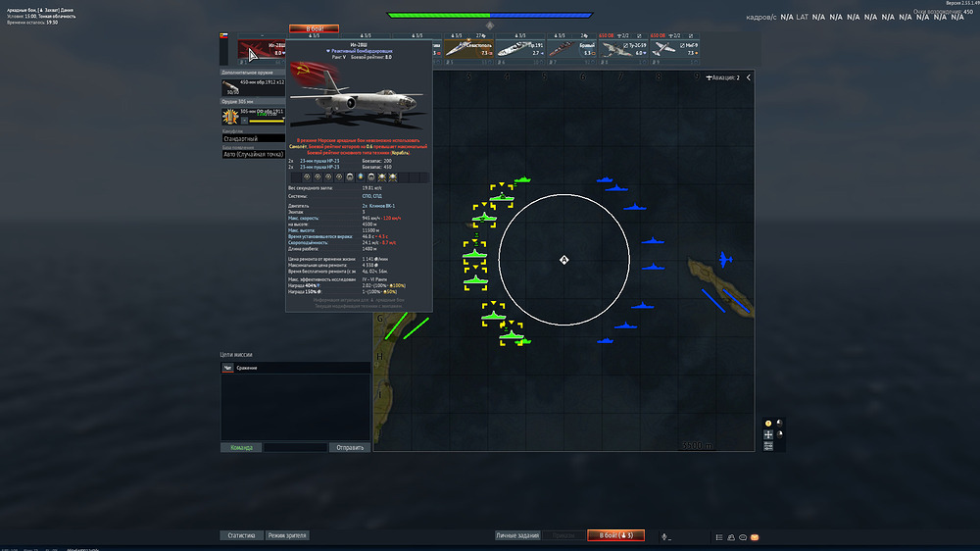Click the white capture point marker on map

point(563,260)
